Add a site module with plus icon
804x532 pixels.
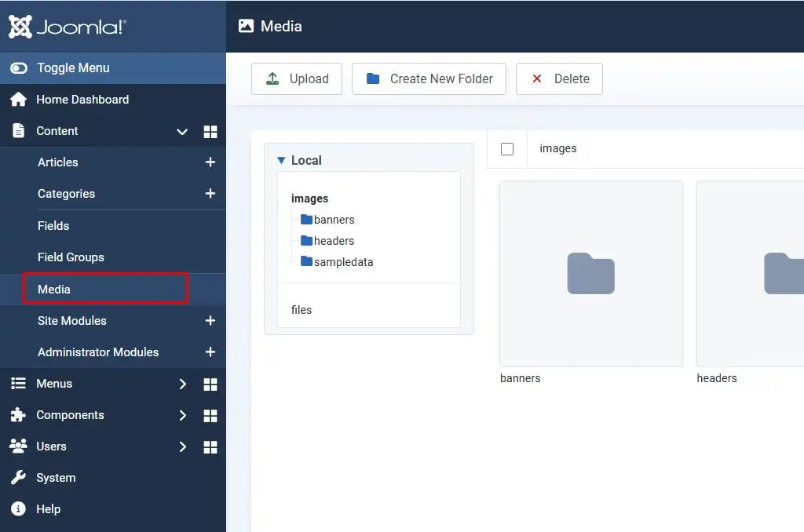(210, 320)
